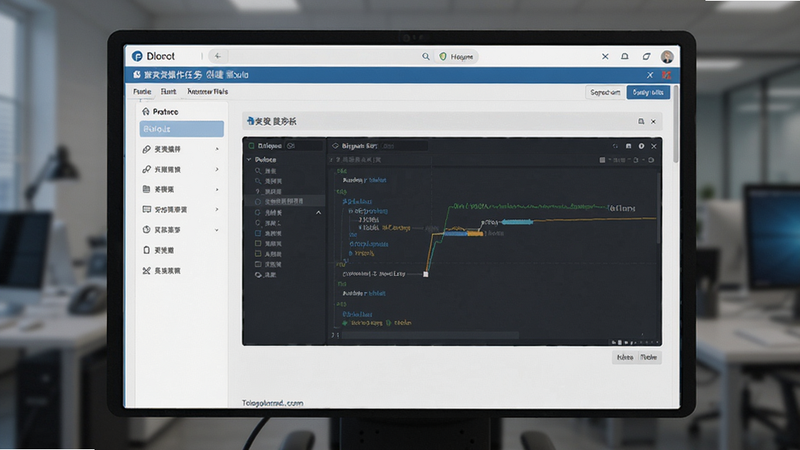Click the user avatar picture
Screen dimensions: 800x450
(x=667, y=57)
